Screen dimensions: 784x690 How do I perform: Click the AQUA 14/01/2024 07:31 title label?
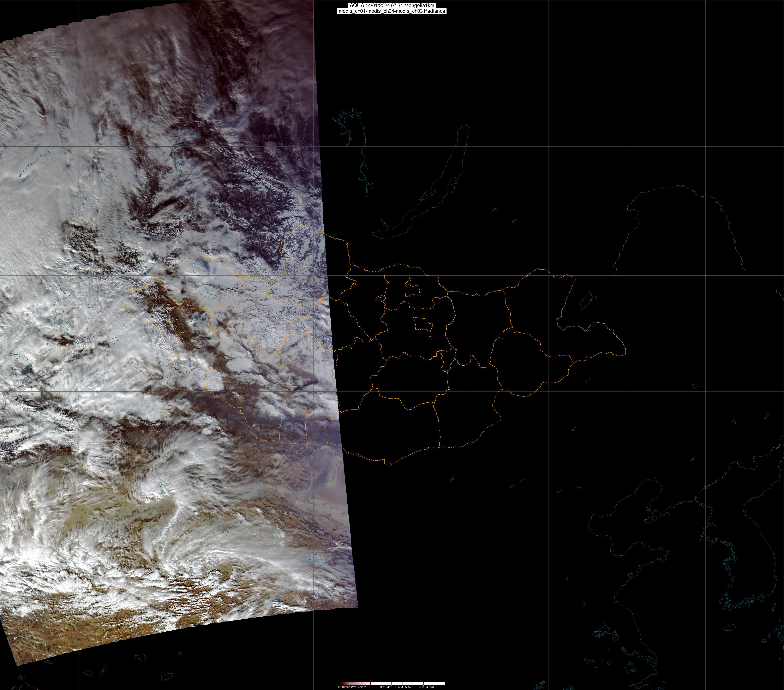click(392, 5)
